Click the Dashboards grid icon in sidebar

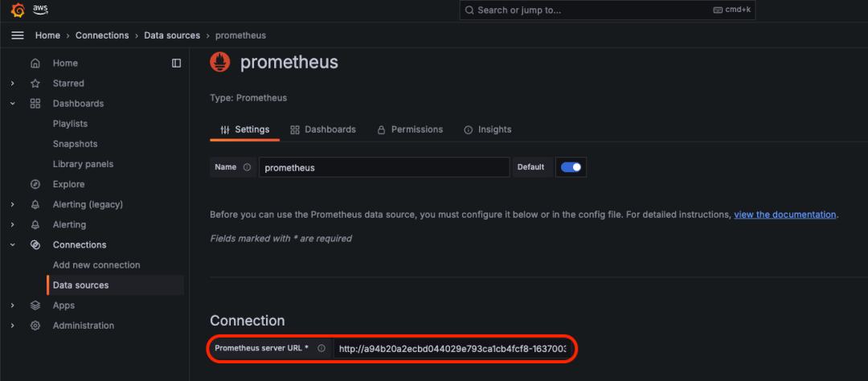pos(35,104)
